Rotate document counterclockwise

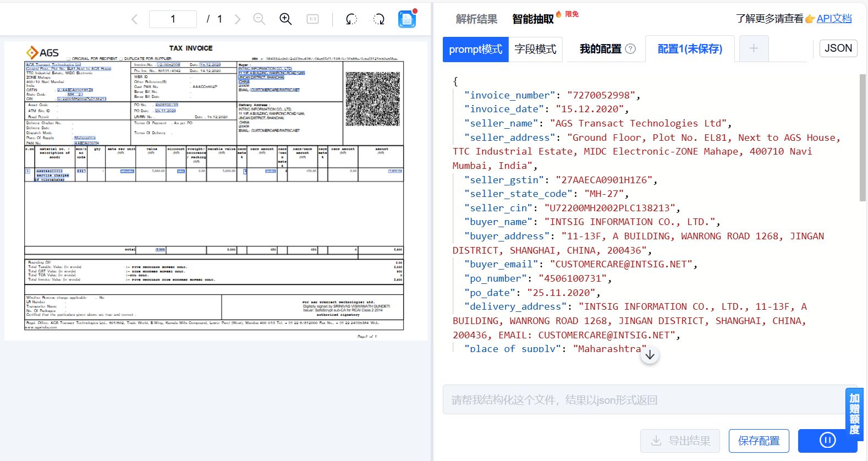351,19
